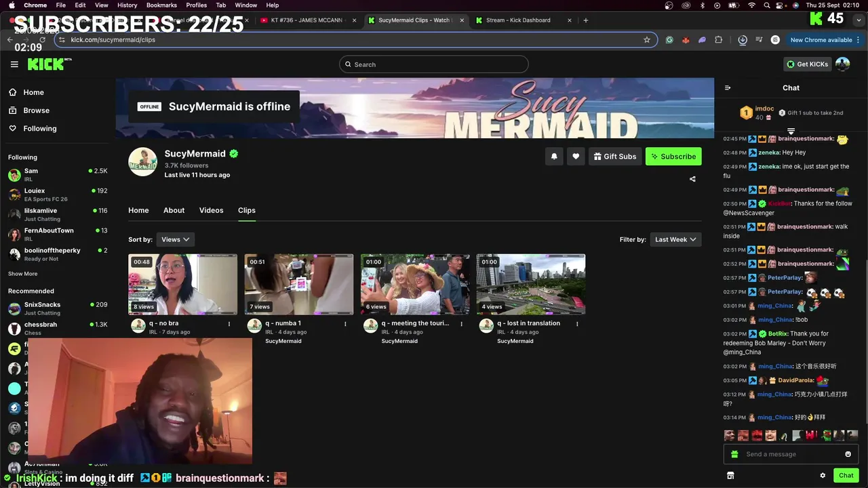Click the pinned gifts expand handle

pyautogui.click(x=791, y=131)
